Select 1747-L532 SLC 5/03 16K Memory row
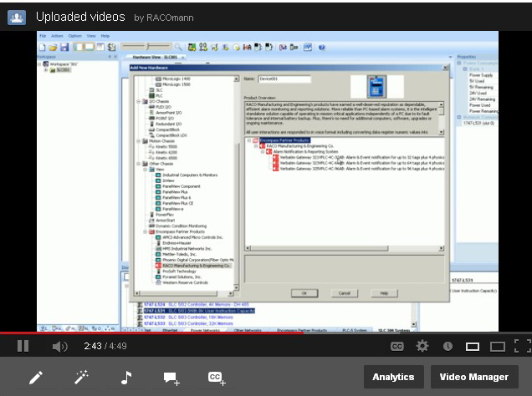 pos(188,317)
